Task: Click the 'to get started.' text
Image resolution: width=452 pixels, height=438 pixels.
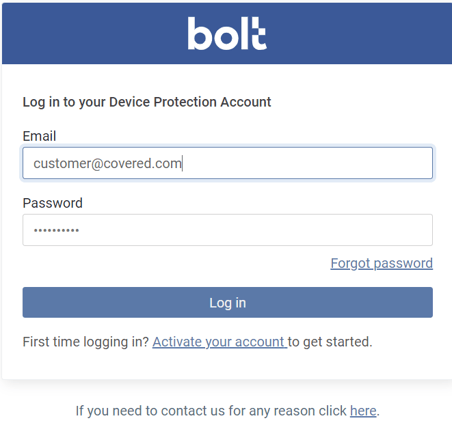Action: (330, 342)
